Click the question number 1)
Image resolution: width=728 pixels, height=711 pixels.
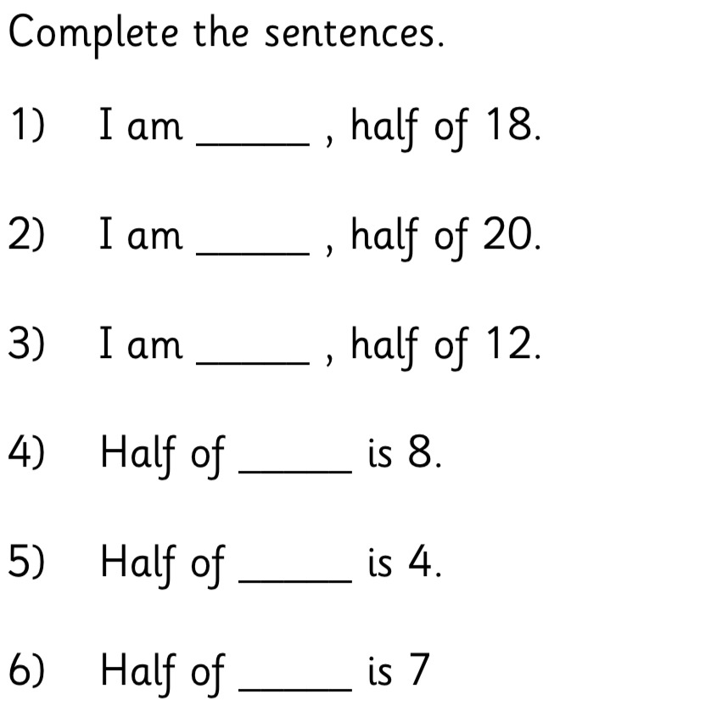[27, 124]
